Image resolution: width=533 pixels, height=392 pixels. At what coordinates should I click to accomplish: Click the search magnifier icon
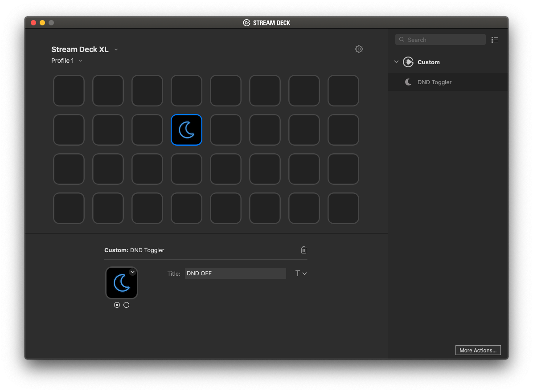[402, 39]
